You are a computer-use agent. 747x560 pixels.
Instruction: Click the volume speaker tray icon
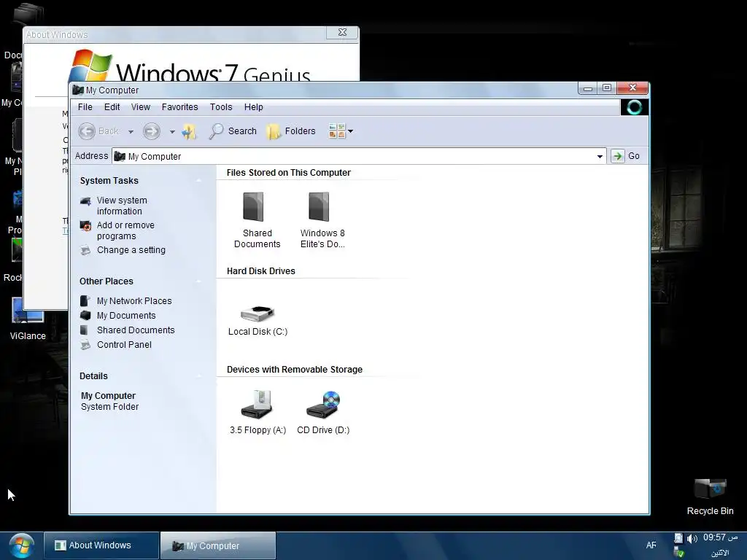(x=692, y=539)
